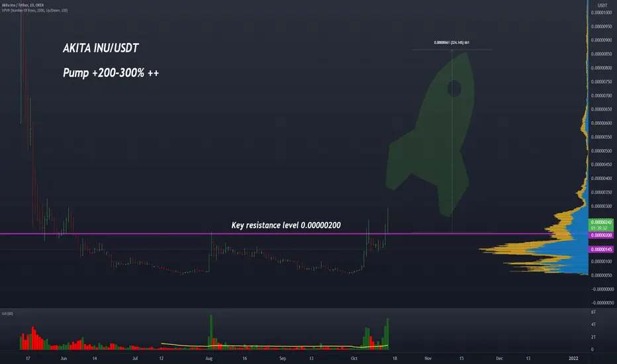Click the Sep label on the time axis
The image size is (617, 364).
click(x=283, y=359)
